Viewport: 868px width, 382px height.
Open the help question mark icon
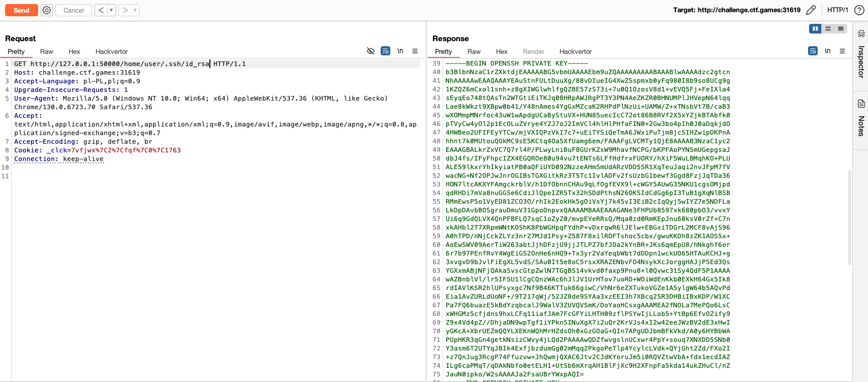point(859,10)
